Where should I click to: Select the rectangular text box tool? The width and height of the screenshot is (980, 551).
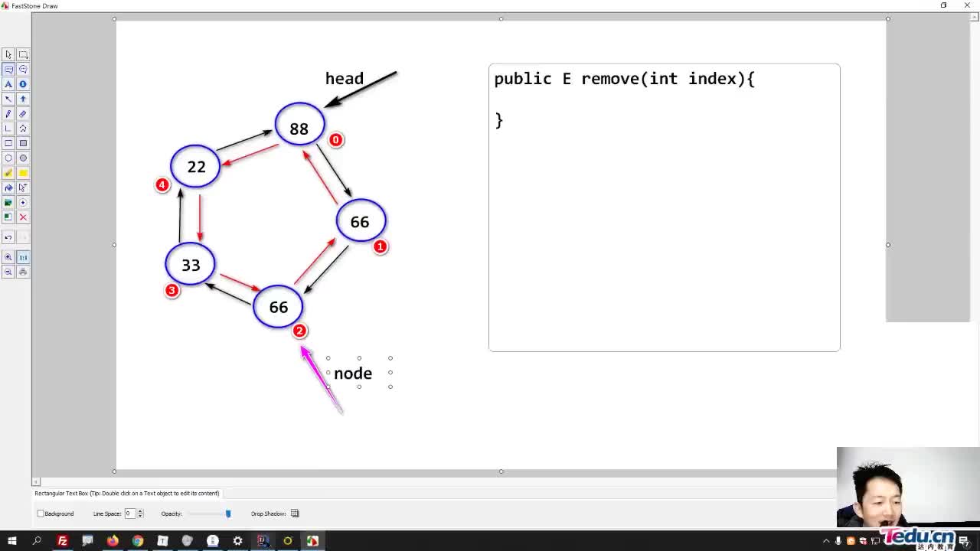[x=8, y=69]
